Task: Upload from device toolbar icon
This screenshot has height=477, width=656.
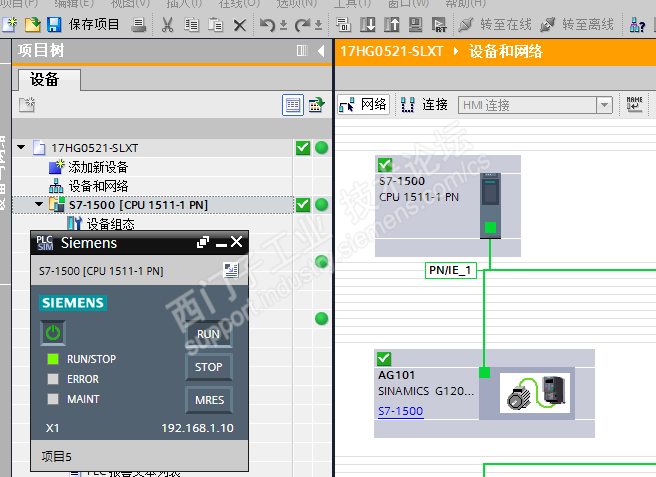Action: click(392, 25)
